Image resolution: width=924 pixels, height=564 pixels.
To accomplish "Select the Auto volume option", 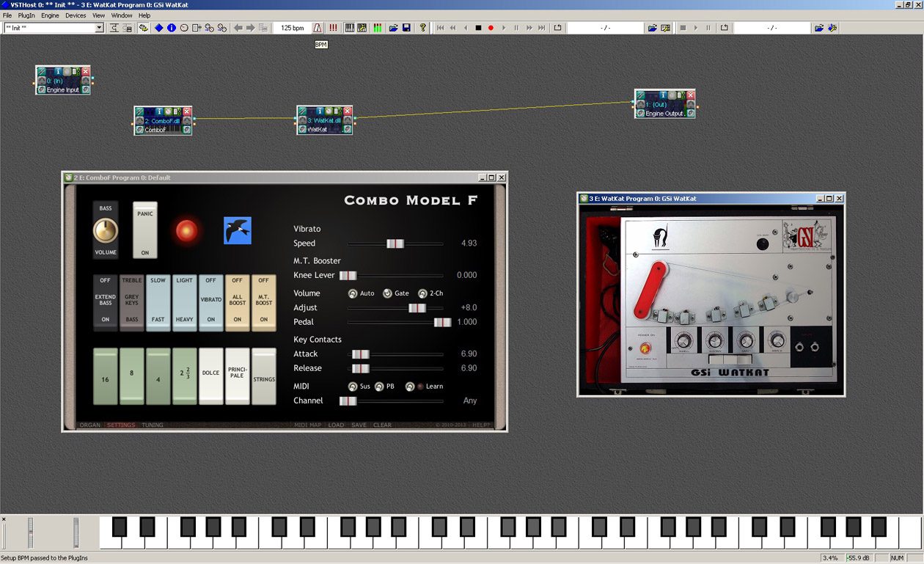I will [x=353, y=293].
